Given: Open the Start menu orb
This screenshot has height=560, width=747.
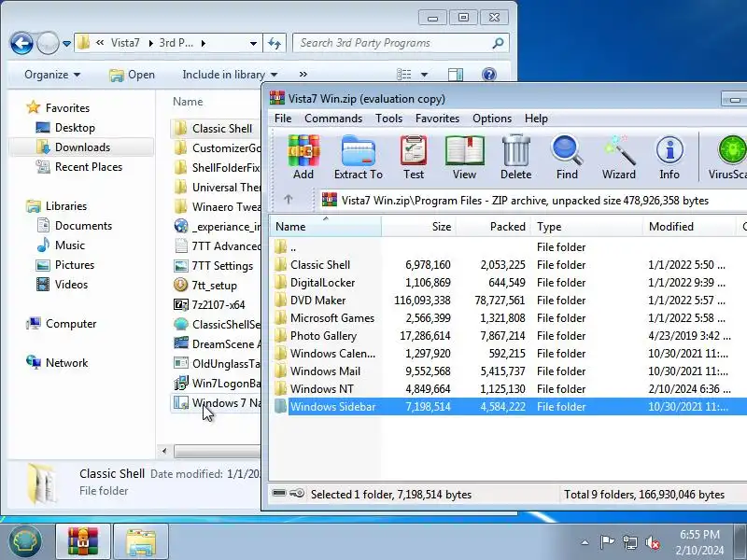Looking at the screenshot, I should click(x=25, y=541).
